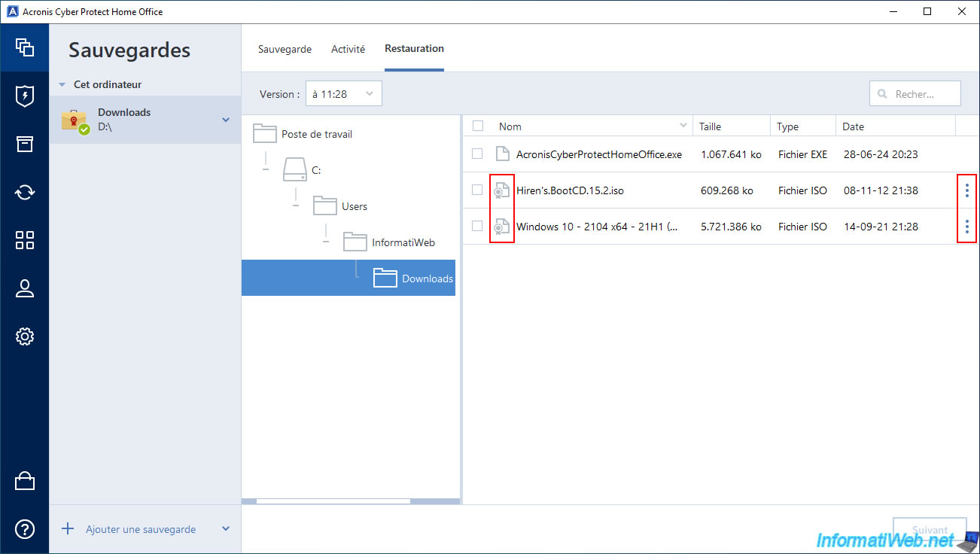Screen dimensions: 980x554
Task: Switch to the Activité tab
Action: click(x=348, y=49)
